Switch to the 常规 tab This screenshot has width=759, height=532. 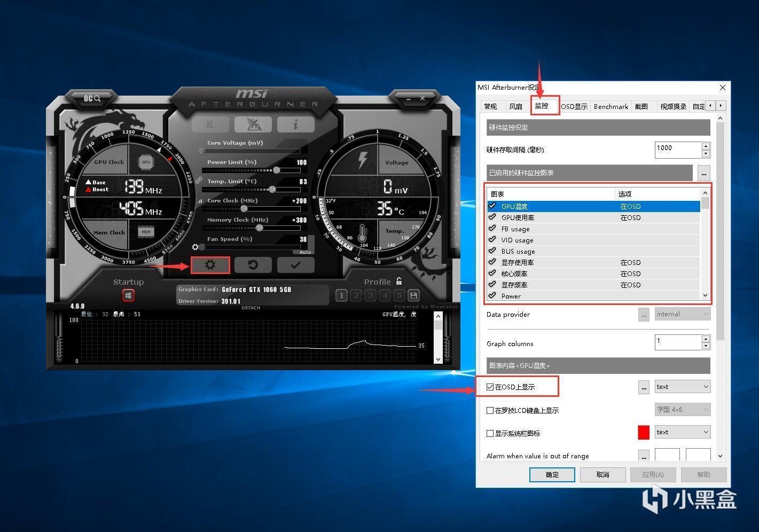[490, 106]
